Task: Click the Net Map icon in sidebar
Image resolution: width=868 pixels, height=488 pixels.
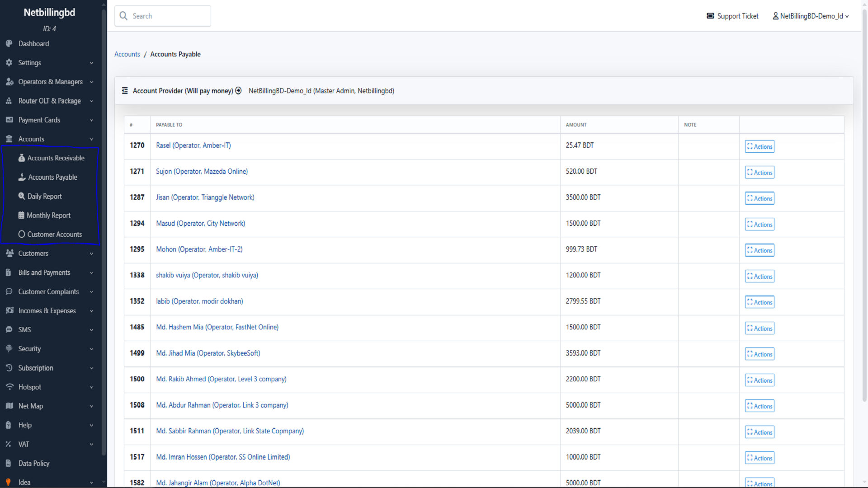Action: [x=9, y=406]
